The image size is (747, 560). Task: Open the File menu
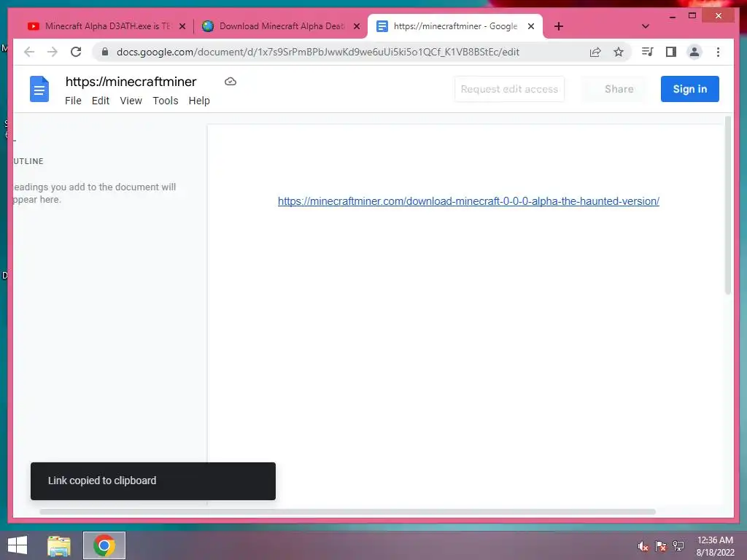coord(73,101)
